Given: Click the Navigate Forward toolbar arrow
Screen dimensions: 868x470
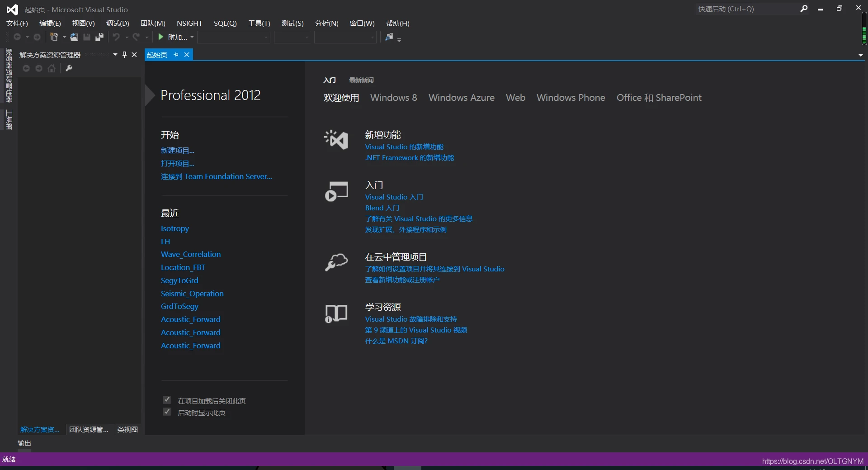Looking at the screenshot, I should coord(37,37).
